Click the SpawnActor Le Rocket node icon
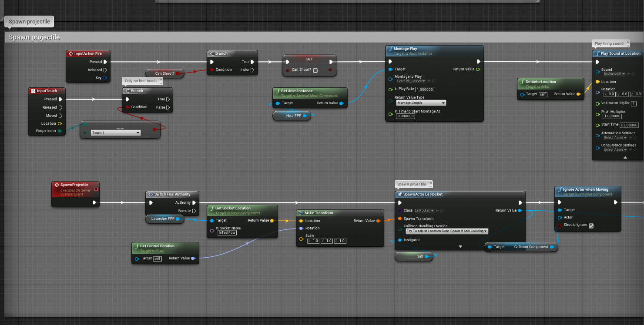The width and height of the screenshot is (644, 325). point(399,194)
